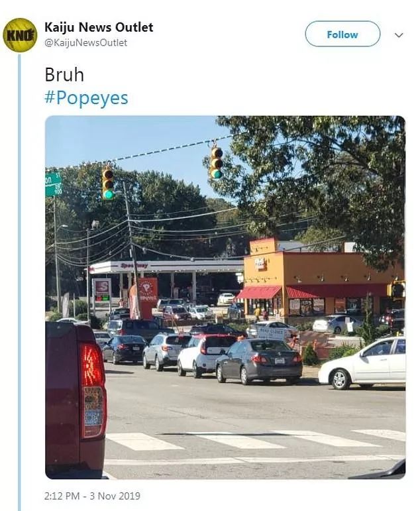
Task: Click the crosswalk stripes in the photo
Action: pos(256,439)
